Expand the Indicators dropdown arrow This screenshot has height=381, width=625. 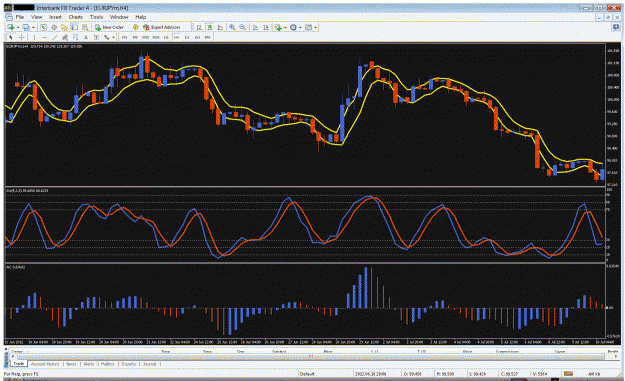pos(285,27)
